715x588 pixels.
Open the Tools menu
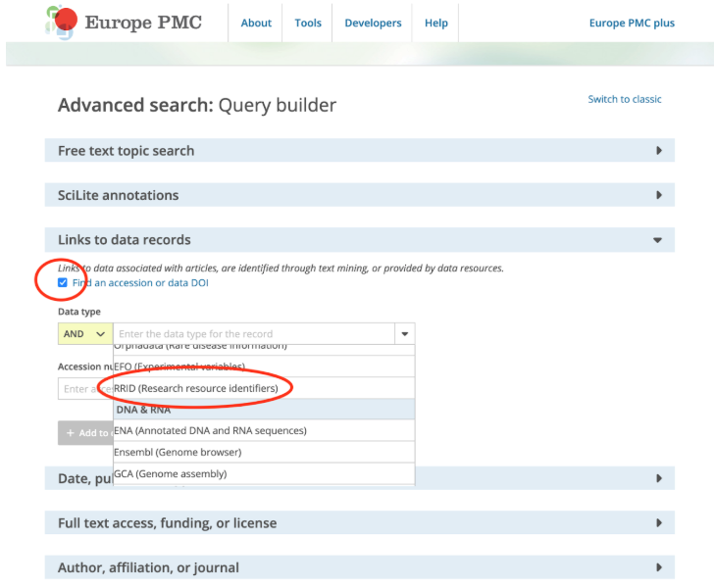[308, 23]
